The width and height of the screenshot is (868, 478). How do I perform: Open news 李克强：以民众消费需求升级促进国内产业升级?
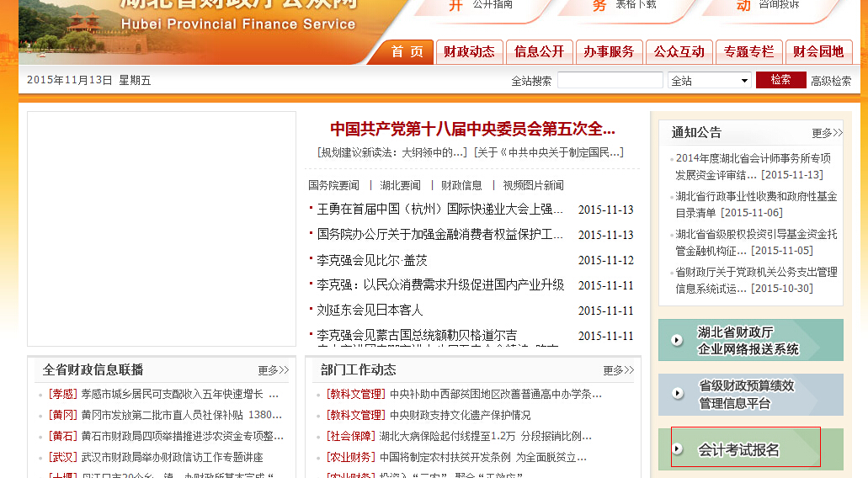point(440,285)
